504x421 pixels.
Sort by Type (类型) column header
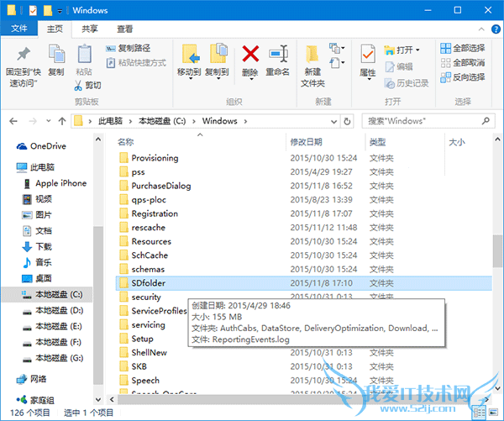pos(377,142)
